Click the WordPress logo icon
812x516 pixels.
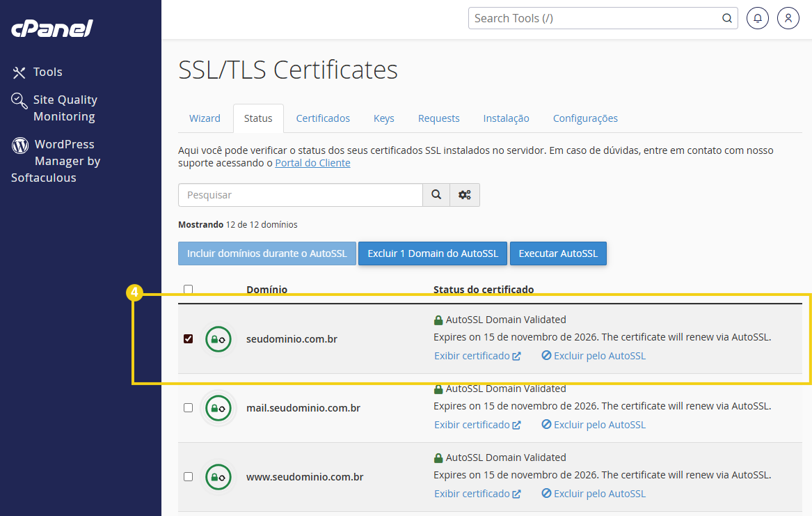tap(20, 145)
